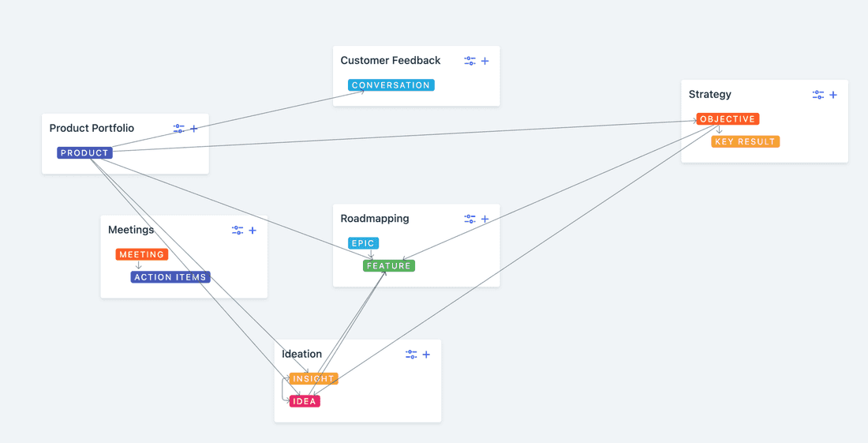The image size is (868, 443).
Task: Select the CONVERSATION type tag
Action: [391, 85]
